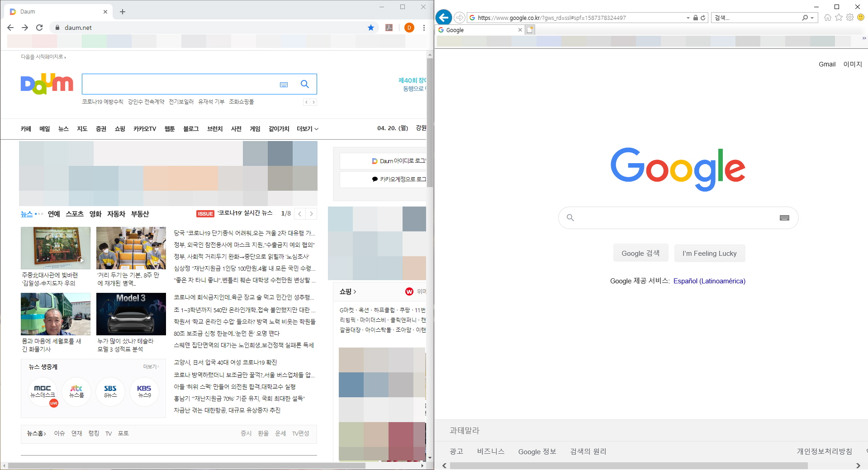The width and height of the screenshot is (868, 470).
Task: Click the Daum logo
Action: click(47, 84)
